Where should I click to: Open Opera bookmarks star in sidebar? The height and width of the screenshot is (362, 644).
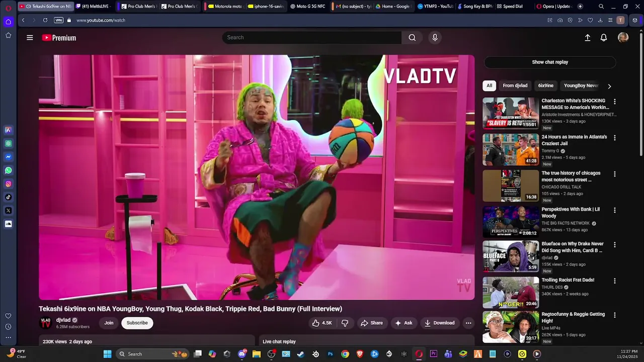click(8, 35)
